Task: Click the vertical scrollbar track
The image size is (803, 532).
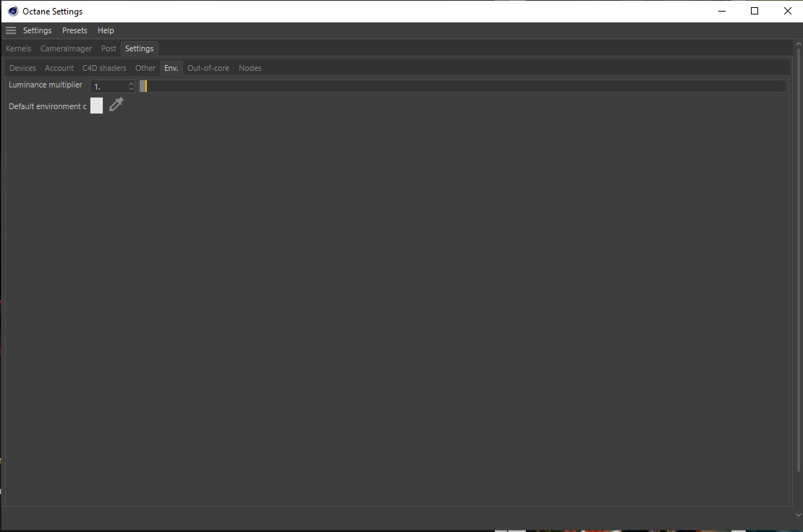Action: point(799,260)
